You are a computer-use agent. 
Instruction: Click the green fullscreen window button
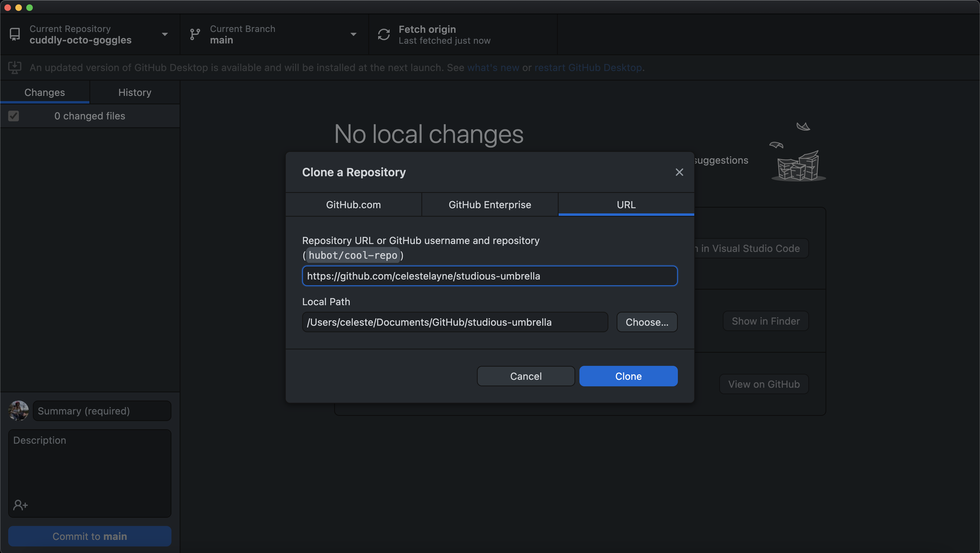pos(30,8)
